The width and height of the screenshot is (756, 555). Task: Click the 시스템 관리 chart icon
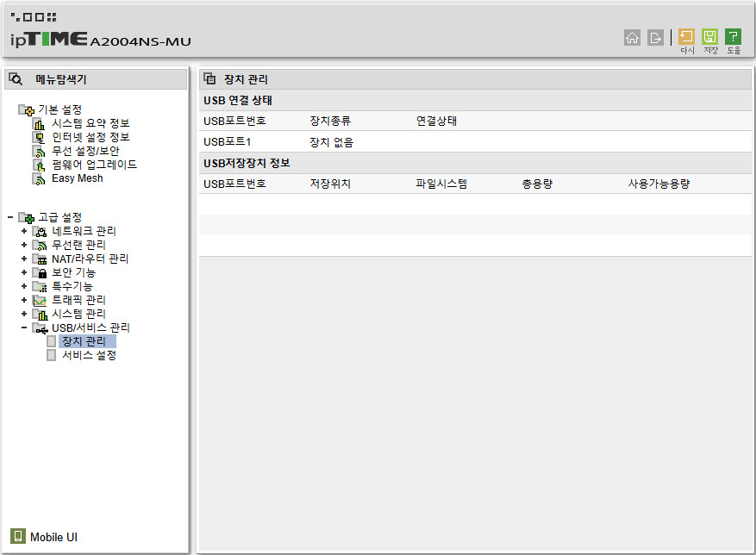pyautogui.click(x=40, y=315)
